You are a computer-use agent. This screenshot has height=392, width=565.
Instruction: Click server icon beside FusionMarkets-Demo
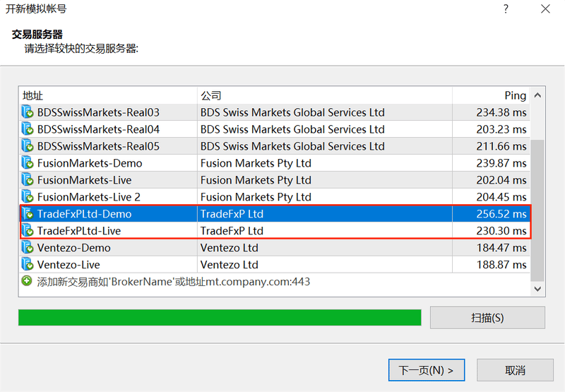click(x=28, y=163)
